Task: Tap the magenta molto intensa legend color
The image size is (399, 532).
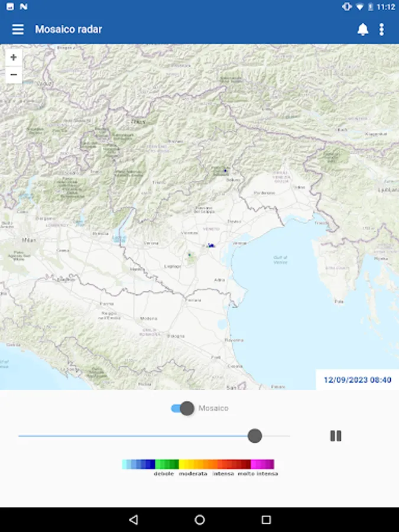Action: coord(262,464)
